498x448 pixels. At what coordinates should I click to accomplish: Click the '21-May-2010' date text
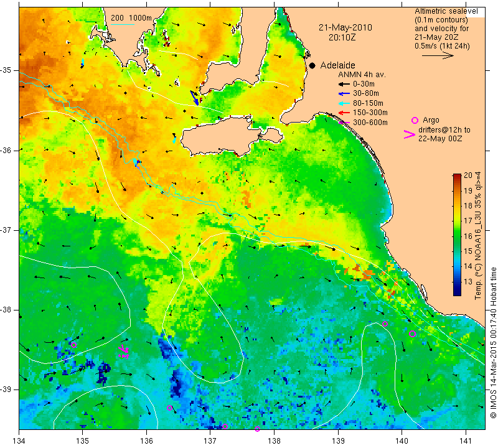345,27
